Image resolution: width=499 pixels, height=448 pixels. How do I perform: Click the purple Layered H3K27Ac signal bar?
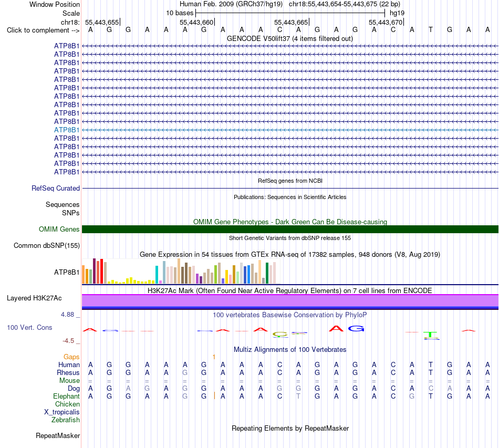tap(290, 301)
